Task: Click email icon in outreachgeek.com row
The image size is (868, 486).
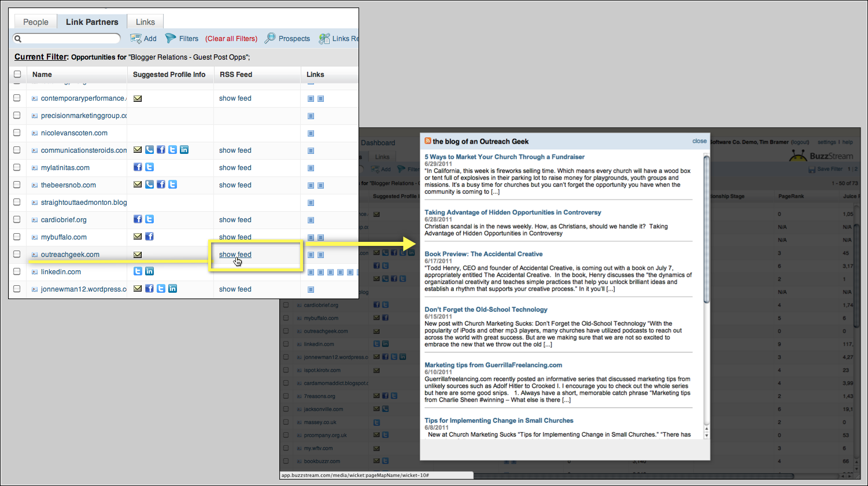Action: pos(138,254)
